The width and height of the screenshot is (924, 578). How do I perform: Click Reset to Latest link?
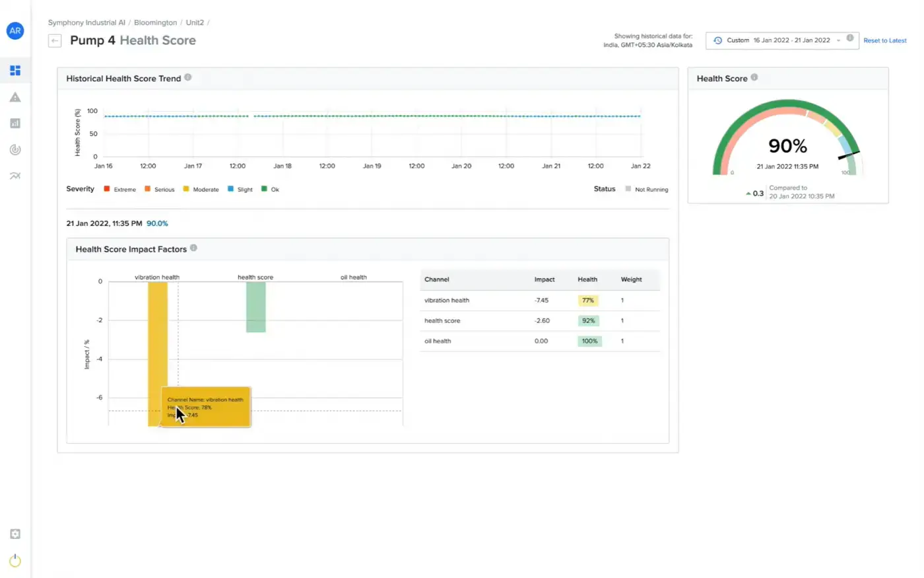point(884,41)
